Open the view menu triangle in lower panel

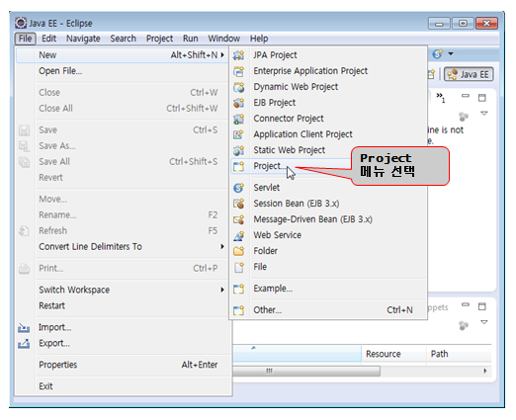(484, 322)
